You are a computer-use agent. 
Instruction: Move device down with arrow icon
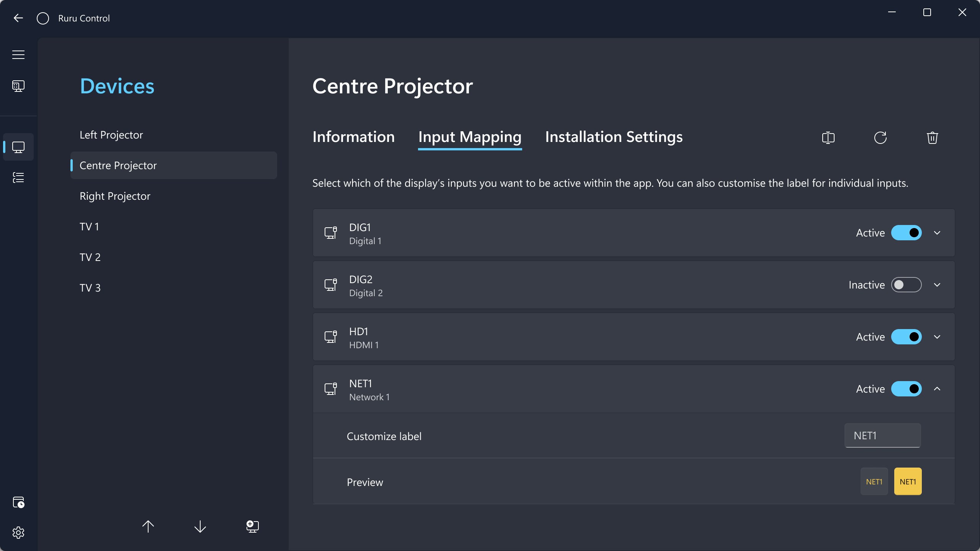tap(200, 527)
